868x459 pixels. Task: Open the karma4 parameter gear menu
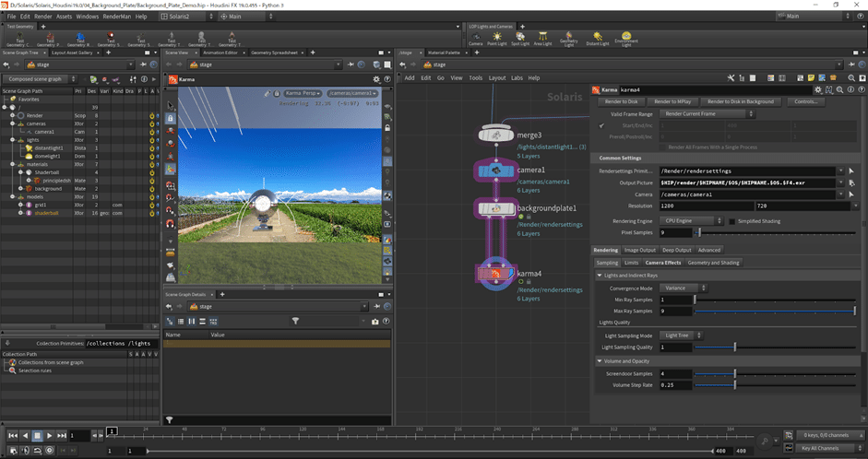click(818, 89)
